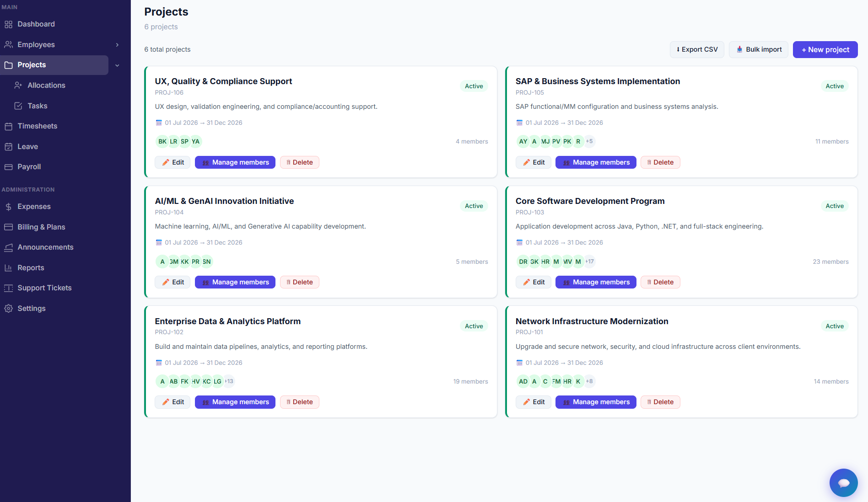
Task: Manage members of SAP project PROJ-105
Action: (596, 162)
